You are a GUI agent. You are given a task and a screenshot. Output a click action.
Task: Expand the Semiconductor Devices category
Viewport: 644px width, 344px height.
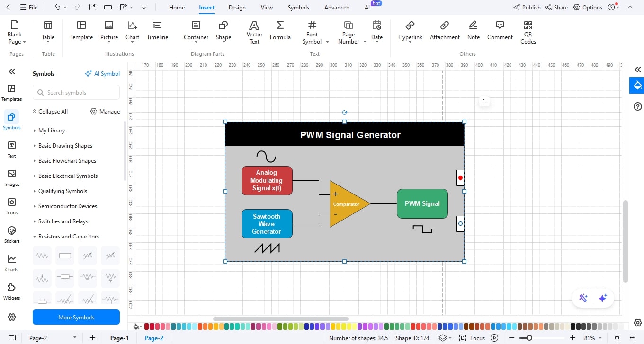tap(68, 206)
